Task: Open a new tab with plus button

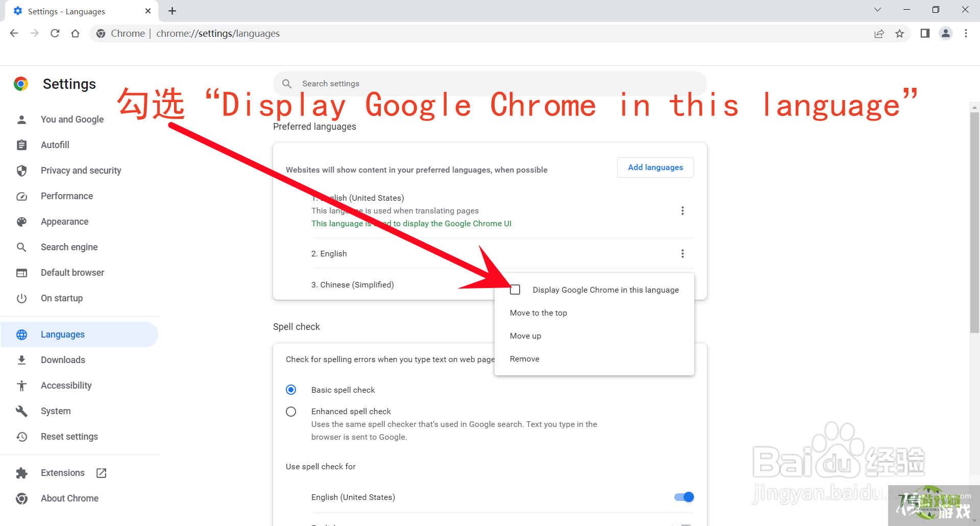Action: click(173, 11)
